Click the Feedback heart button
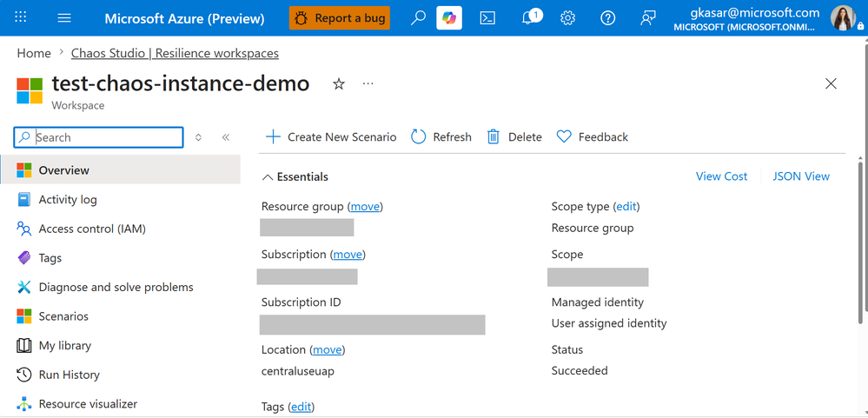 click(x=593, y=136)
